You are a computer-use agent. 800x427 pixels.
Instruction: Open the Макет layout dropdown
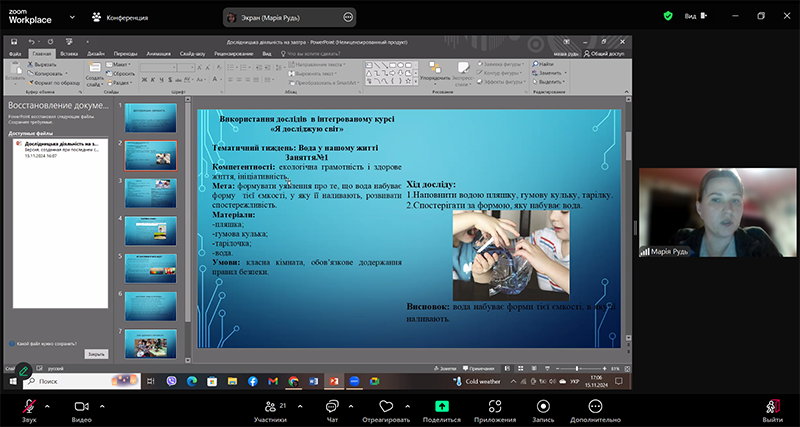coord(119,65)
